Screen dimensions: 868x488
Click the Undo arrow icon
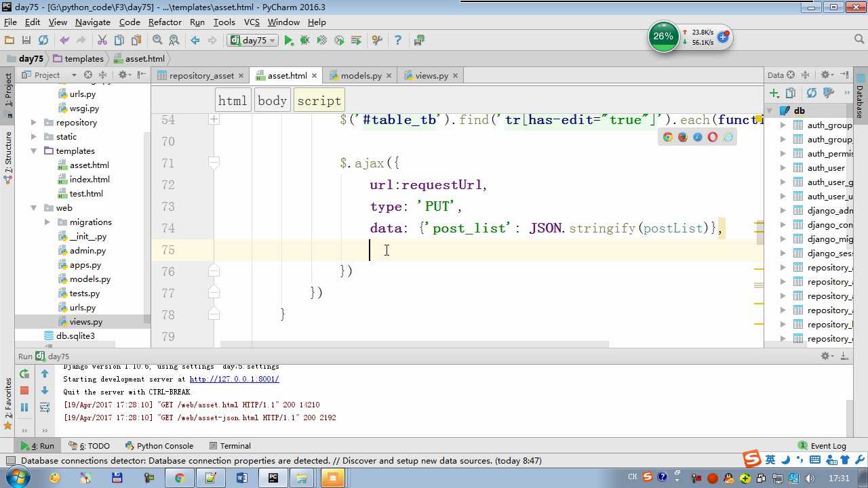pos(64,41)
